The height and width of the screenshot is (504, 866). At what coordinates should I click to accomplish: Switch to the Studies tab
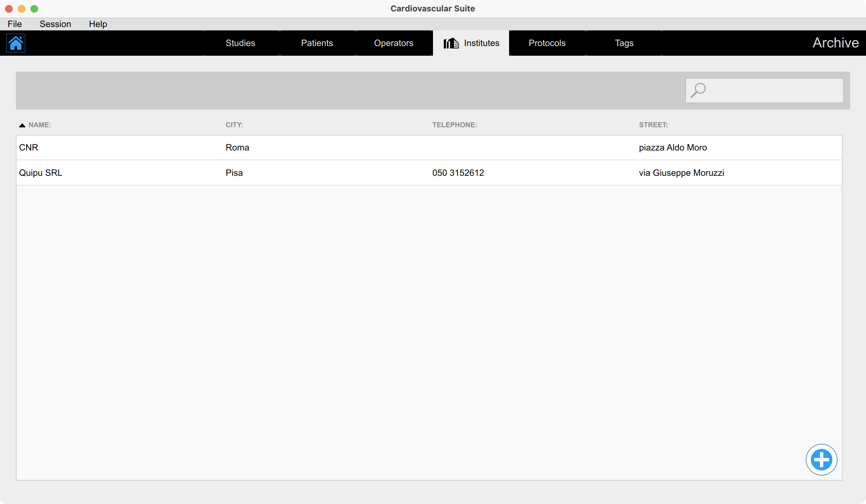pyautogui.click(x=240, y=43)
